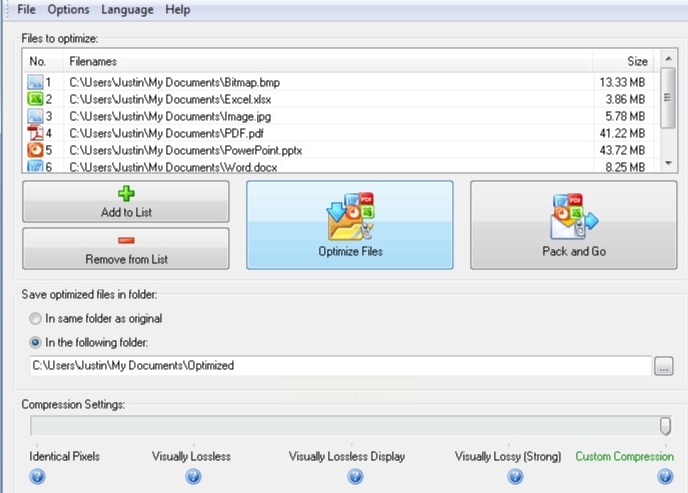Click the file list scroll up arrow

click(x=668, y=58)
